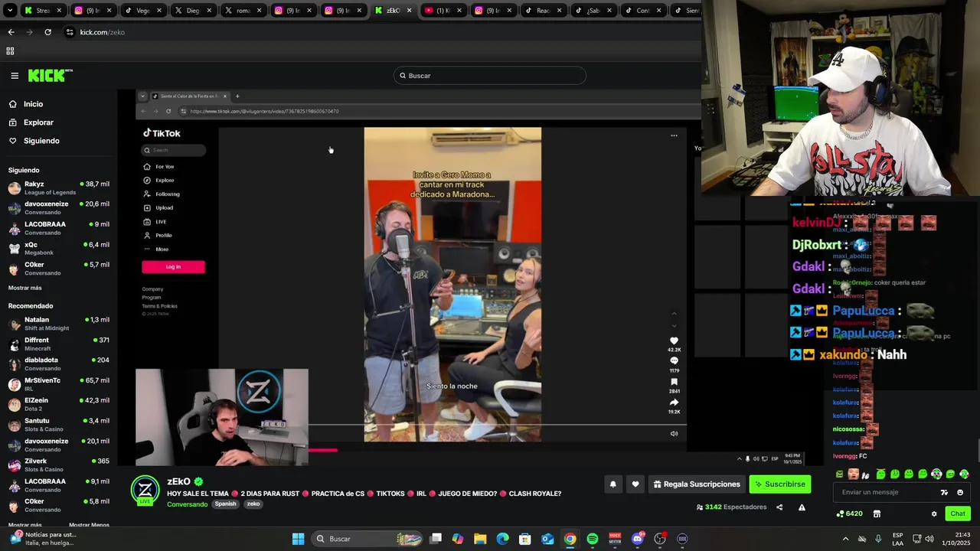Toggle the system volume speaker icon

[930, 539]
